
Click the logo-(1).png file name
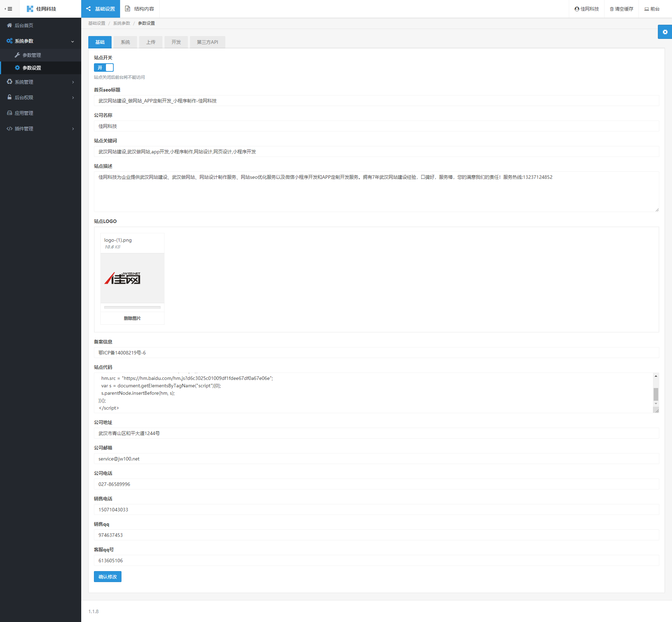118,240
